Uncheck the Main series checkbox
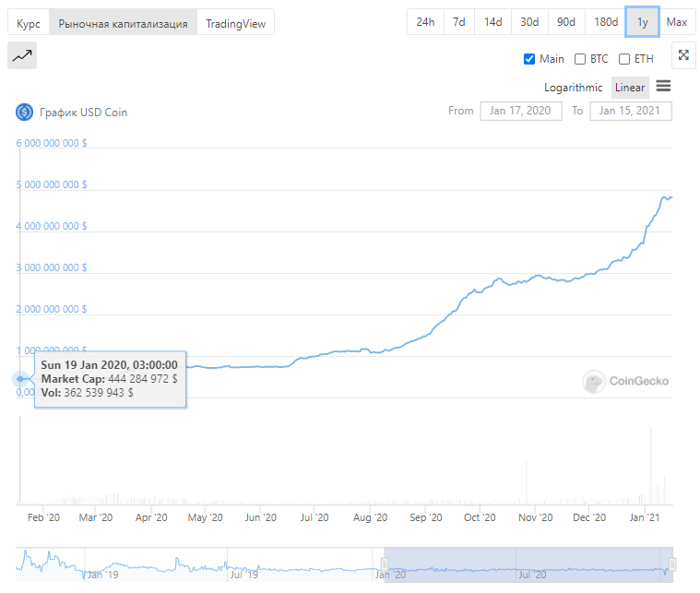 click(x=529, y=59)
